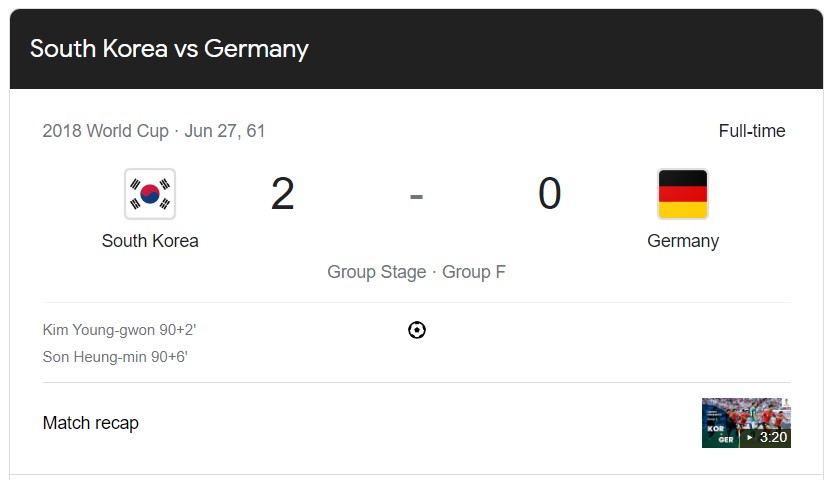This screenshot has height=480, width=832.
Task: Click the Full-time status label
Action: tap(752, 131)
